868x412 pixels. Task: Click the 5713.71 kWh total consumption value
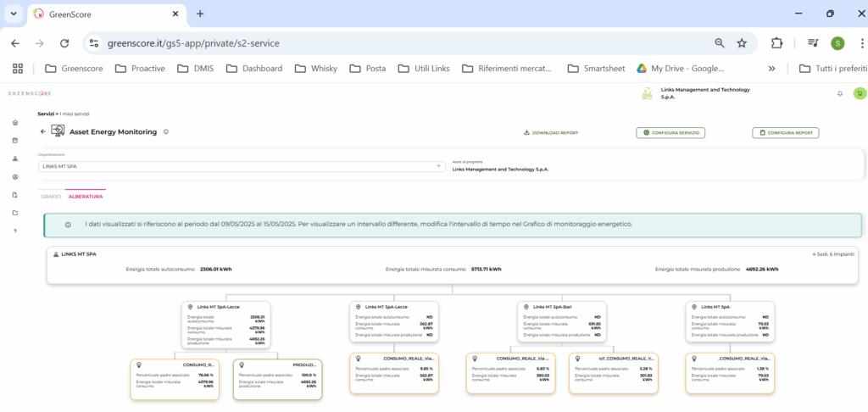[486, 270]
